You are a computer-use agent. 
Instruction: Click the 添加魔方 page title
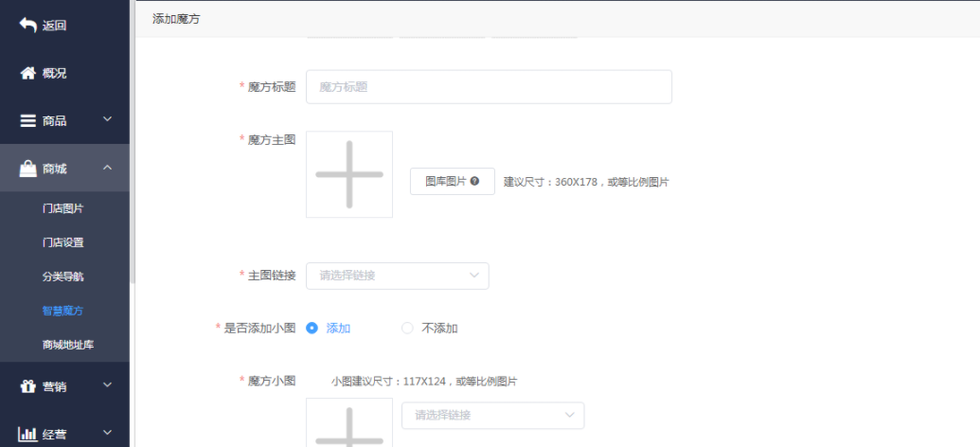click(x=176, y=19)
